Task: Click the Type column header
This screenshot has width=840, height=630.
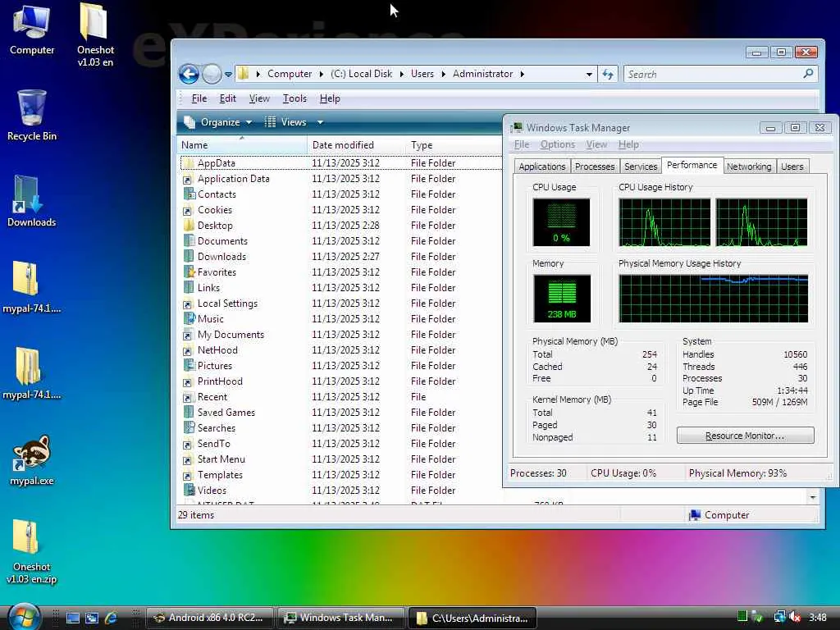Action: click(x=454, y=144)
